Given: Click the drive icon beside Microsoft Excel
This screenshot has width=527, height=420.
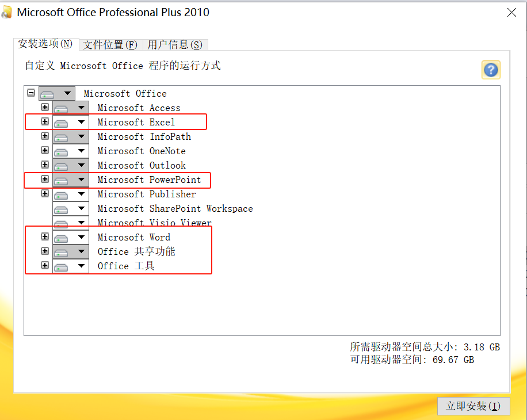Looking at the screenshot, I should [62, 123].
